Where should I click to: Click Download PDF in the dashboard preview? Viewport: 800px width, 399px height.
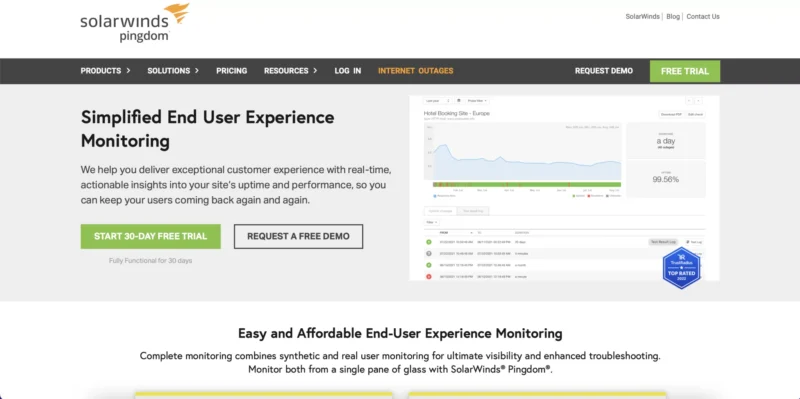[x=671, y=114]
